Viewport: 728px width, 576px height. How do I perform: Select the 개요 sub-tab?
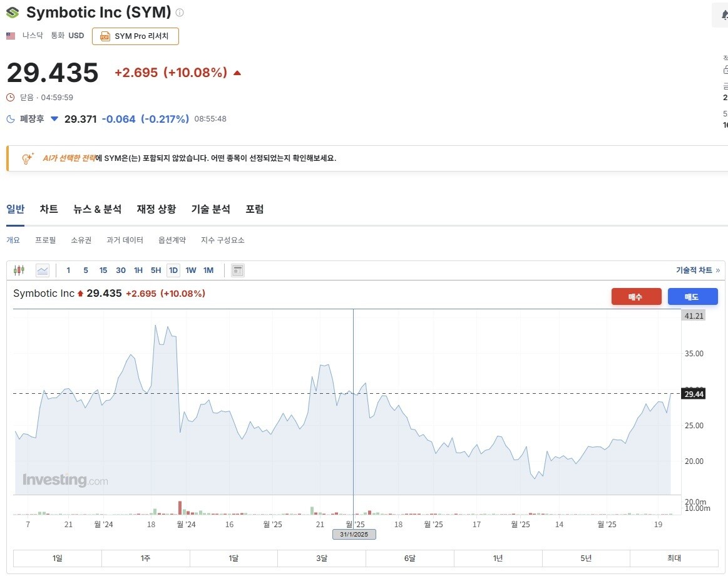pyautogui.click(x=13, y=240)
